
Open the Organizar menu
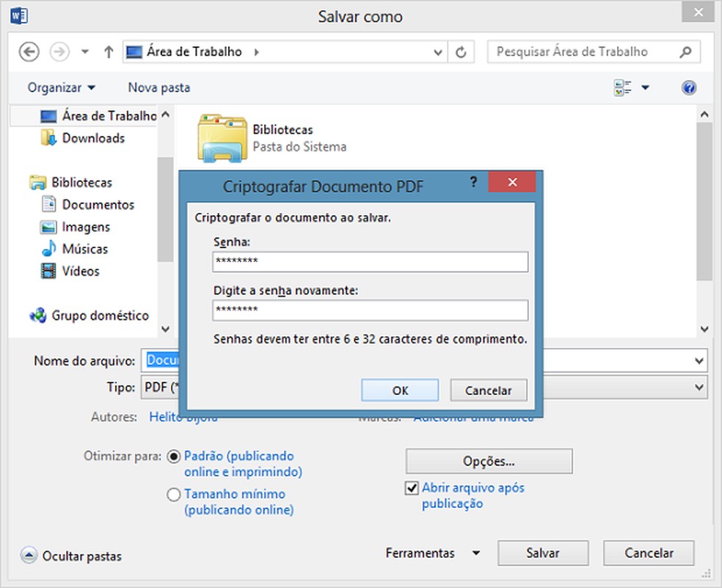tap(61, 87)
